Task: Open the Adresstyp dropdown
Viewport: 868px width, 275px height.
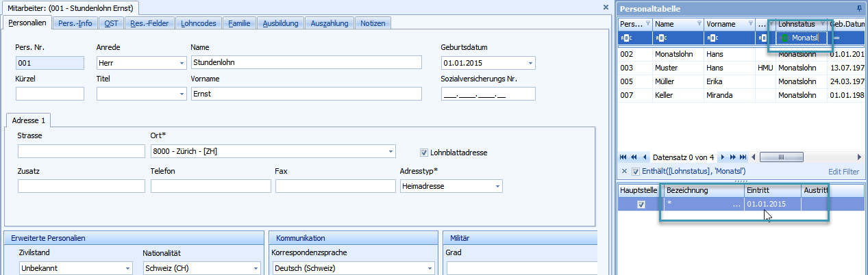Action: (x=497, y=186)
